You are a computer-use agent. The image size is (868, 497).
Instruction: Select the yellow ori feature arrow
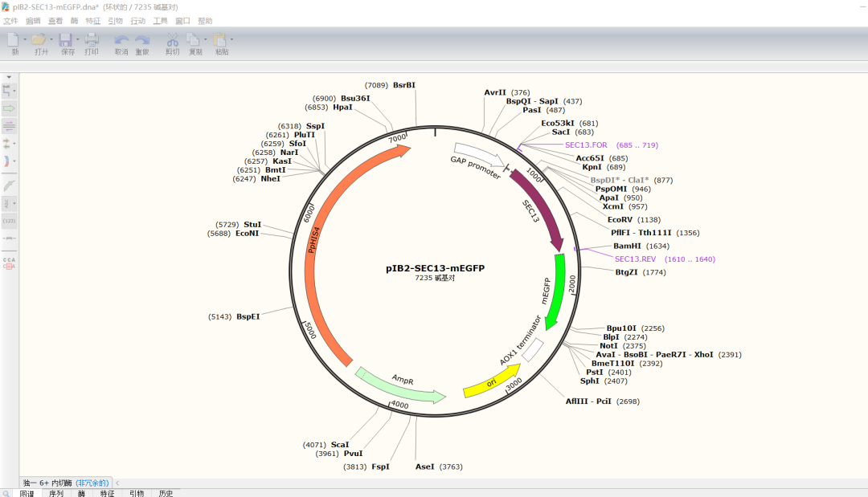[492, 381]
